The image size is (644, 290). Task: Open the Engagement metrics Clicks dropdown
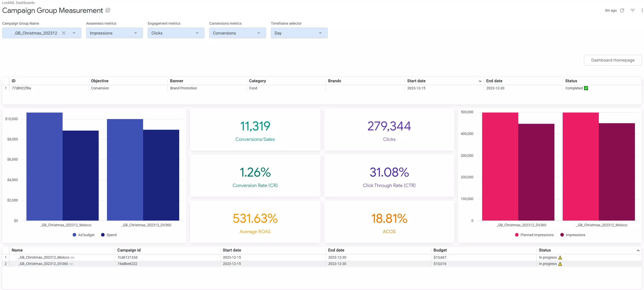click(176, 33)
